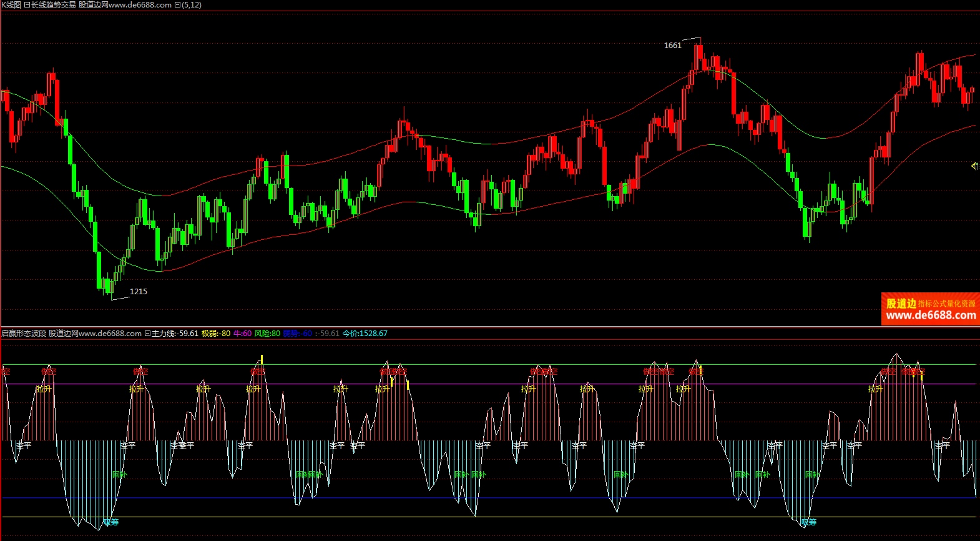Select the cyan 今价:1528.67 readout
This screenshot has height=541, width=980.
point(365,334)
